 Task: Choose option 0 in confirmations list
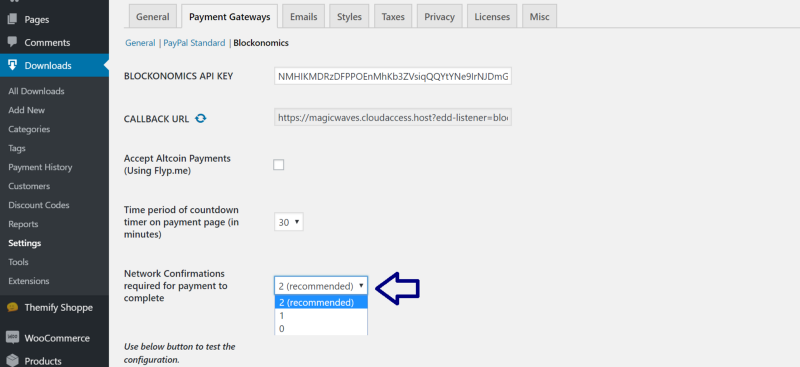pyautogui.click(x=321, y=328)
